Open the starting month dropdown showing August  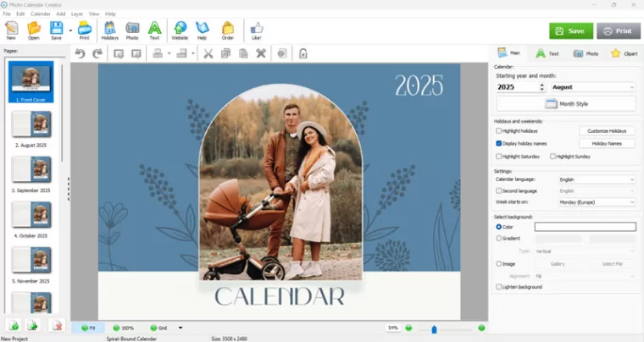point(593,87)
